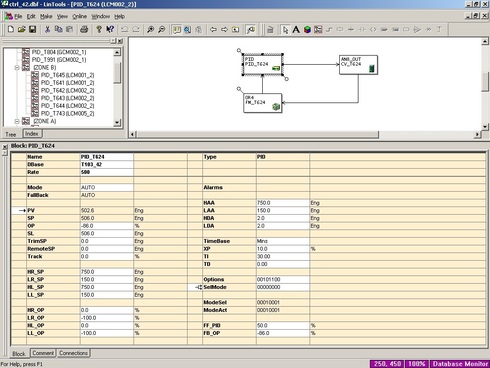Open the Online menu
The image size is (490, 368).
[79, 16]
